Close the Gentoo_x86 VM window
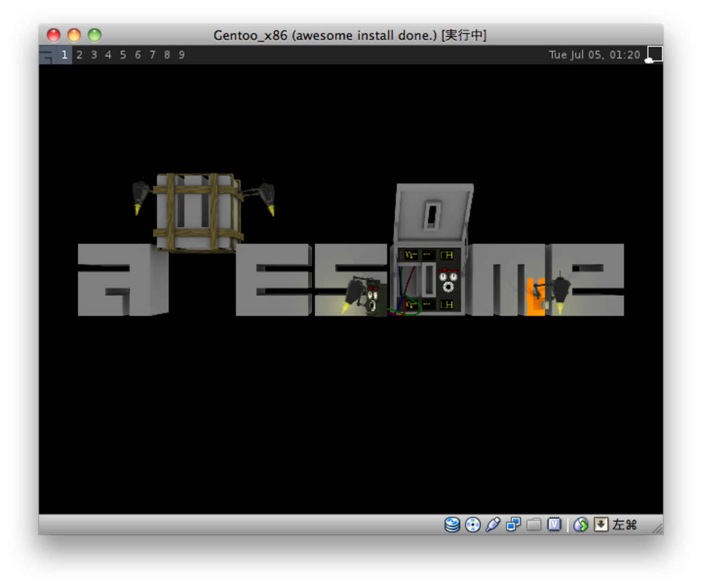 [x=53, y=35]
